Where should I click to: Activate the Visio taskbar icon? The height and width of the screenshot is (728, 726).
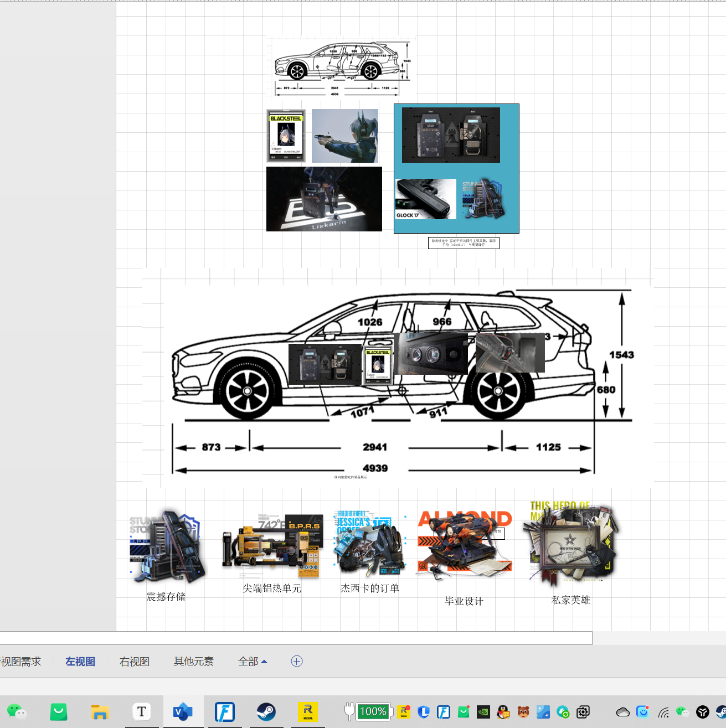pyautogui.click(x=183, y=711)
